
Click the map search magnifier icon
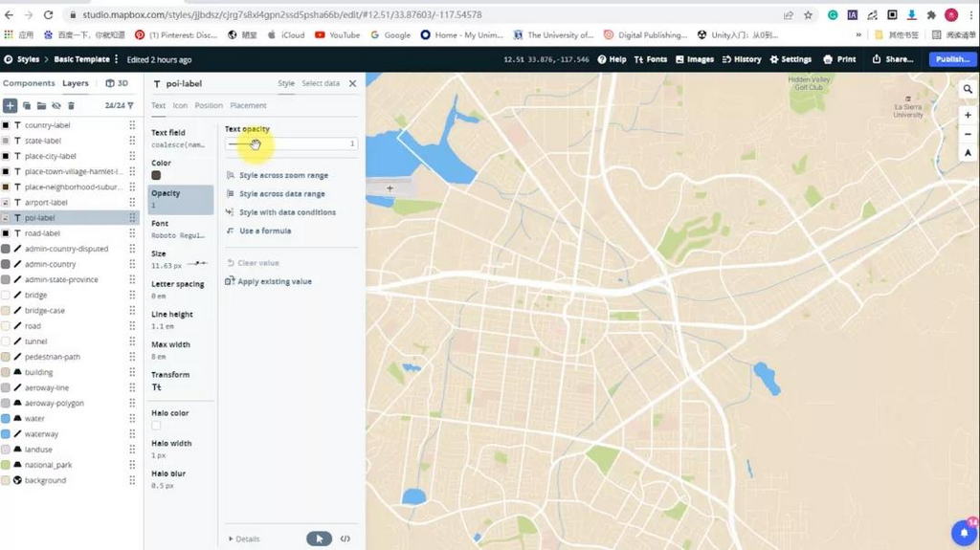968,89
